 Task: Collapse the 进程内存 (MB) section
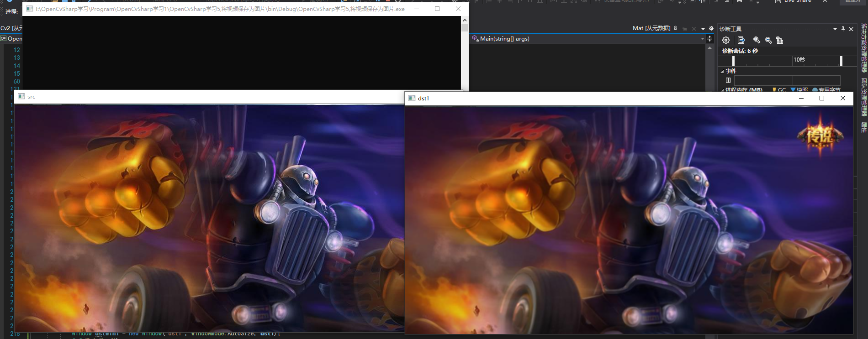coord(722,90)
